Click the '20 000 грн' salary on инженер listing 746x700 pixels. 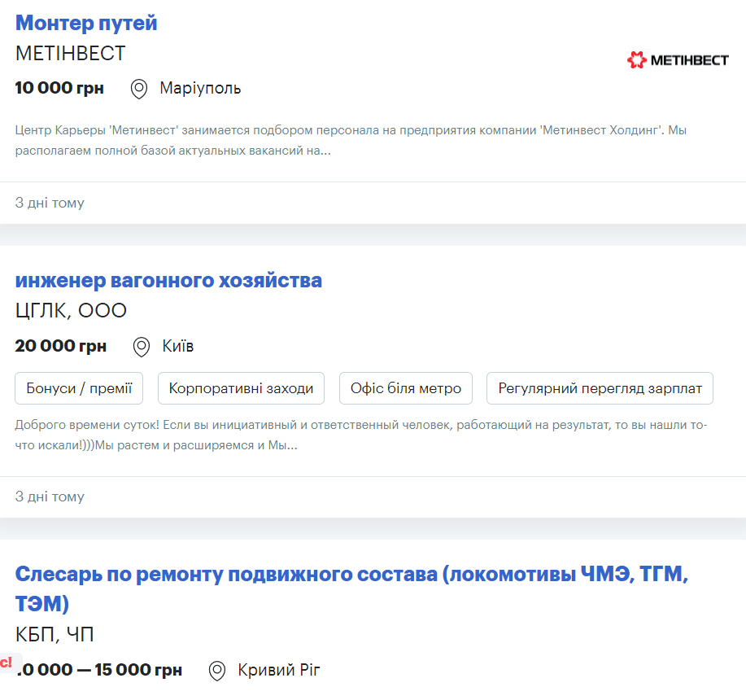click(x=60, y=346)
